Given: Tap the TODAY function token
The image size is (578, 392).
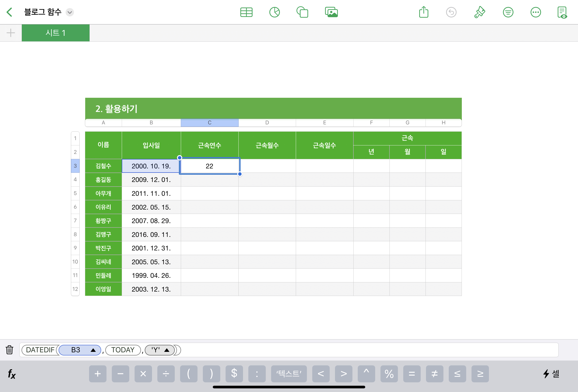Looking at the screenshot, I should [x=123, y=350].
